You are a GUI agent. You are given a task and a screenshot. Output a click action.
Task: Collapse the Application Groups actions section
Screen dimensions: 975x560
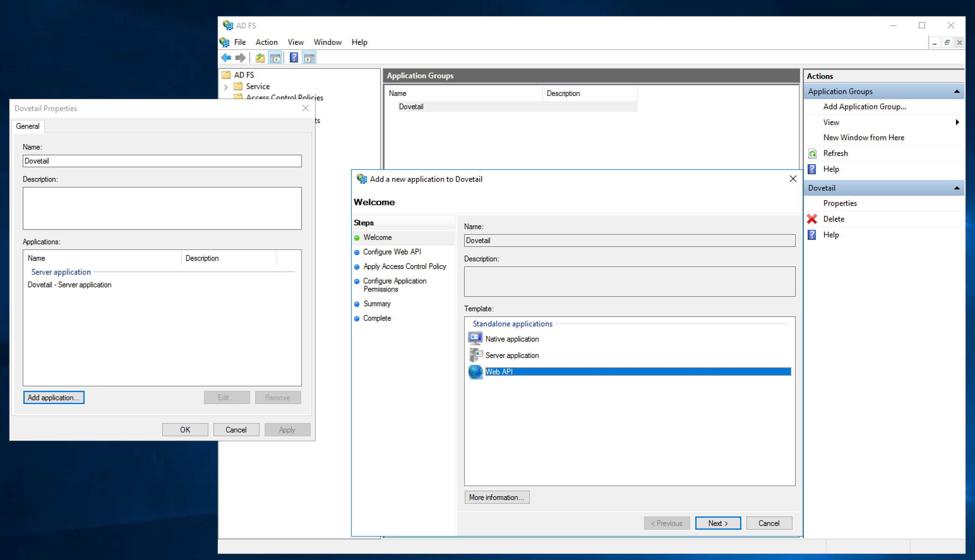pos(957,92)
